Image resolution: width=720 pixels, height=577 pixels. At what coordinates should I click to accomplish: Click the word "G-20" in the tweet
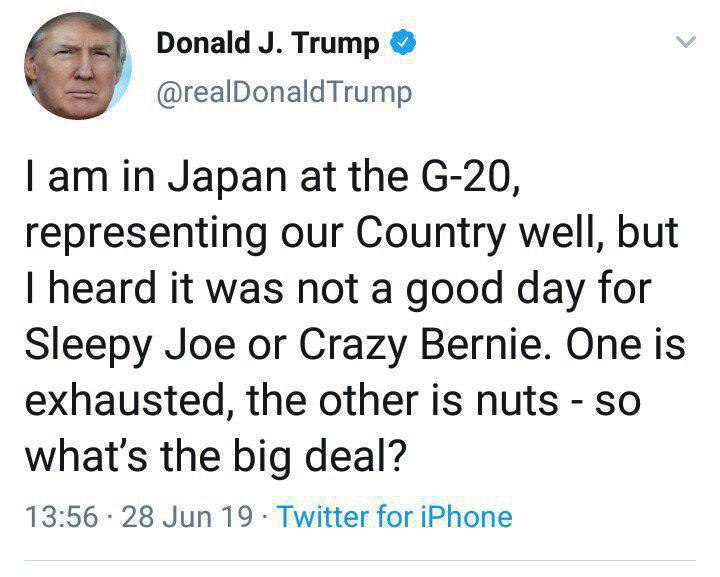(470, 182)
